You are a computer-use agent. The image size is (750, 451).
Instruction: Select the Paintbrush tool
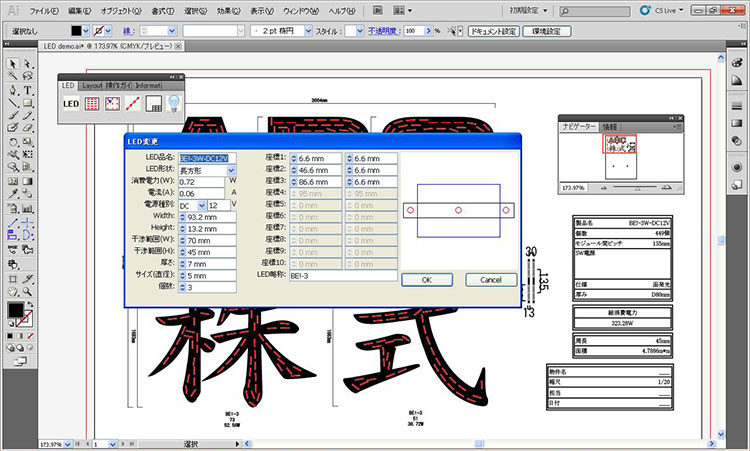[13, 115]
